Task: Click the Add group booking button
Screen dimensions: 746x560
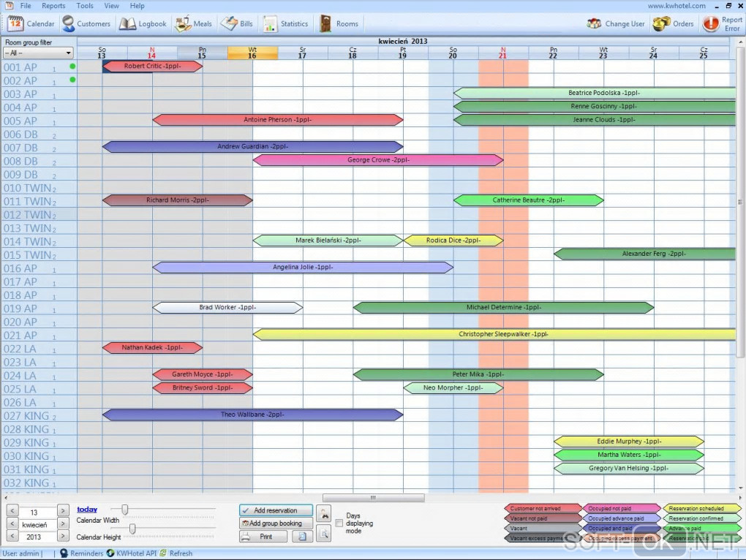Action: point(276,523)
